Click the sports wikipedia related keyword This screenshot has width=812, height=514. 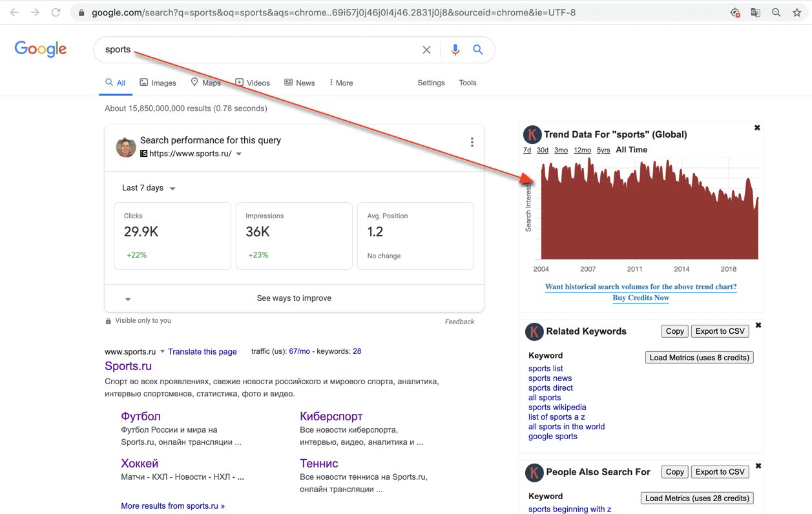(557, 407)
